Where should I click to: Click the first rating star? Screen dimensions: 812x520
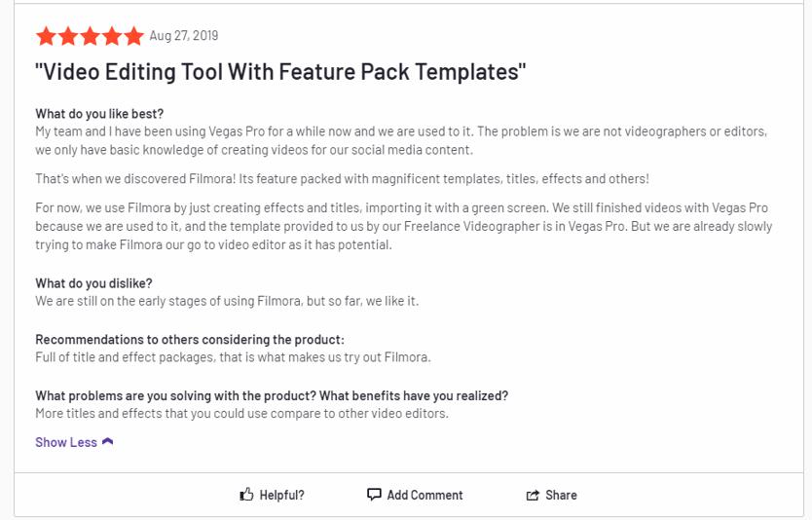(x=46, y=37)
